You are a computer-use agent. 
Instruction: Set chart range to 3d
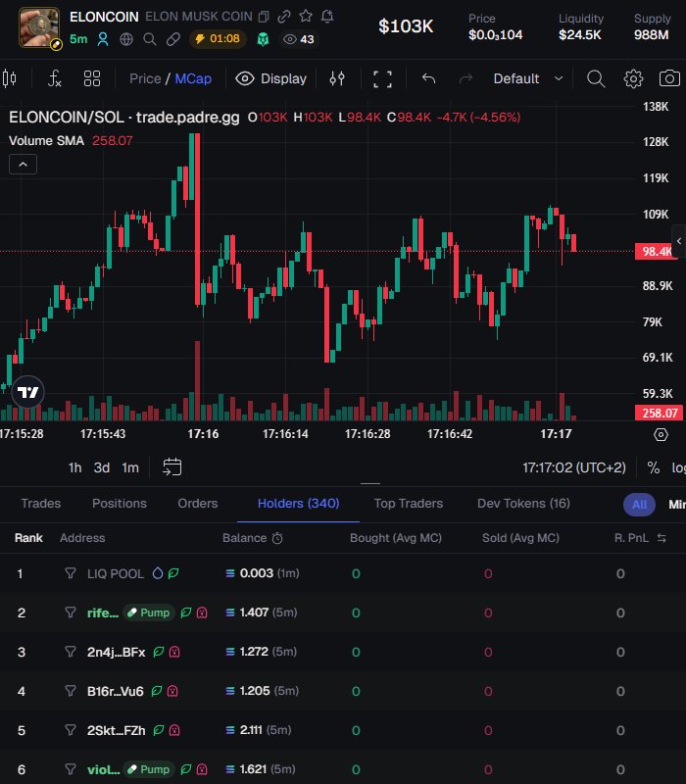102,467
